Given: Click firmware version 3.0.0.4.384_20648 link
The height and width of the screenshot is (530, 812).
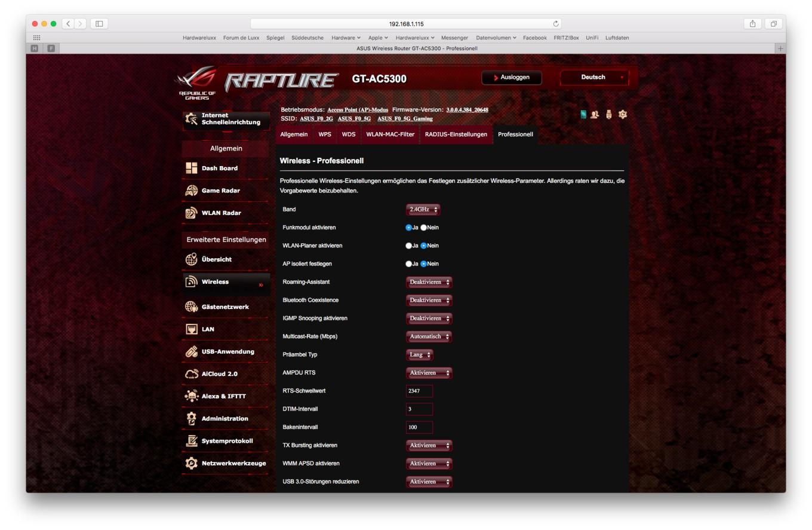Looking at the screenshot, I should (x=467, y=110).
